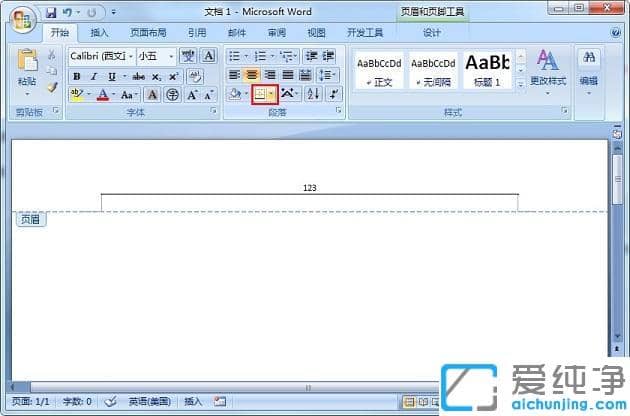630x416 pixels.
Task: Apply the 标题 1 heading style
Action: [x=487, y=70]
